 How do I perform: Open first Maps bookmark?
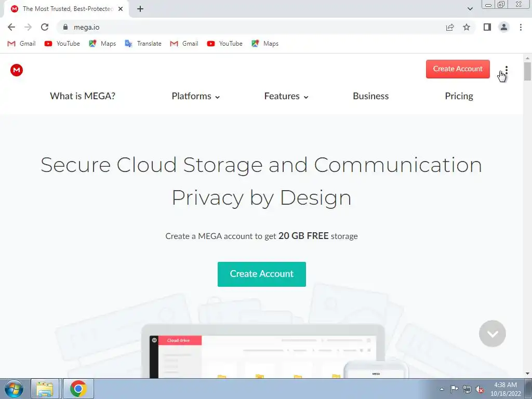102,44
